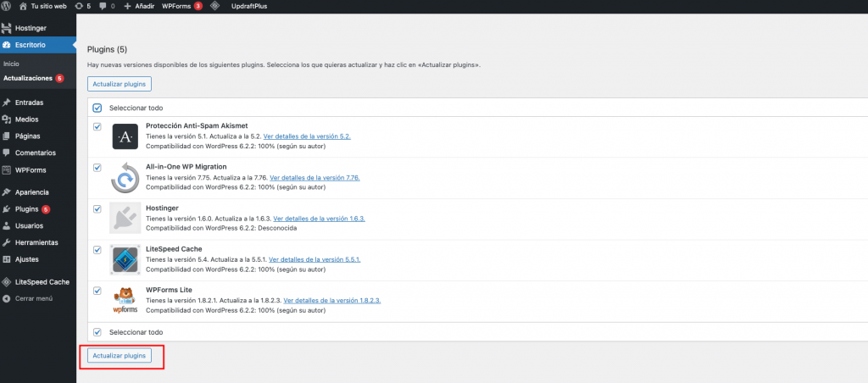Toggle top Seleccionar todo checkbox

tap(97, 108)
